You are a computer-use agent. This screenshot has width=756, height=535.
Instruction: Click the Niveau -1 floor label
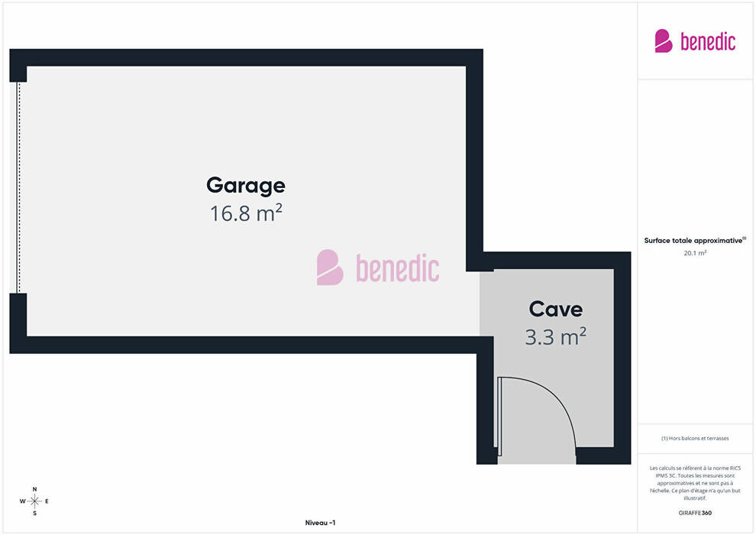point(319,523)
